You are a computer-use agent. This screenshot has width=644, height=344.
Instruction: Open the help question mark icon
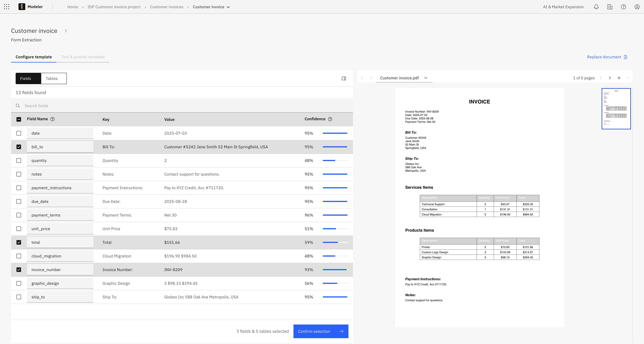pyautogui.click(x=624, y=7)
